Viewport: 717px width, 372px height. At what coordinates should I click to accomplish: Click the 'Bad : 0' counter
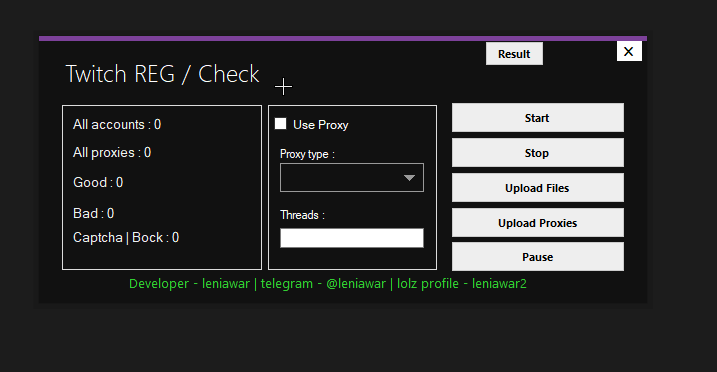[93, 213]
